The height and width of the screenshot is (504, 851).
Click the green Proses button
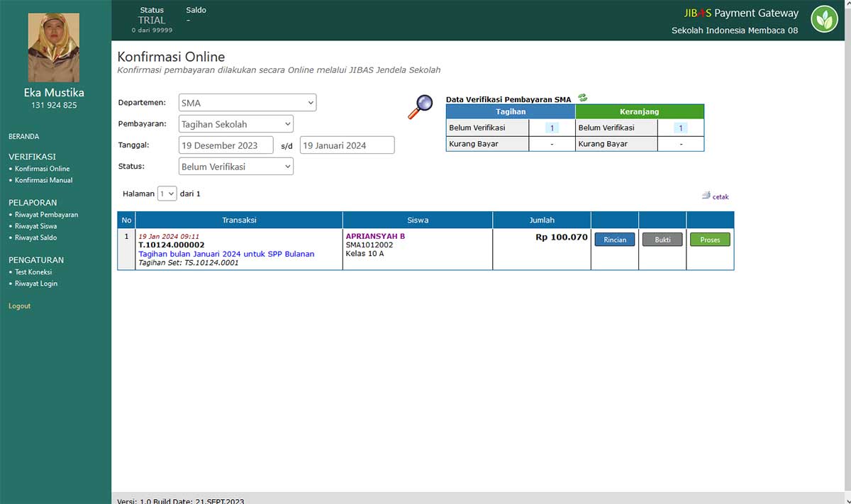pos(710,240)
